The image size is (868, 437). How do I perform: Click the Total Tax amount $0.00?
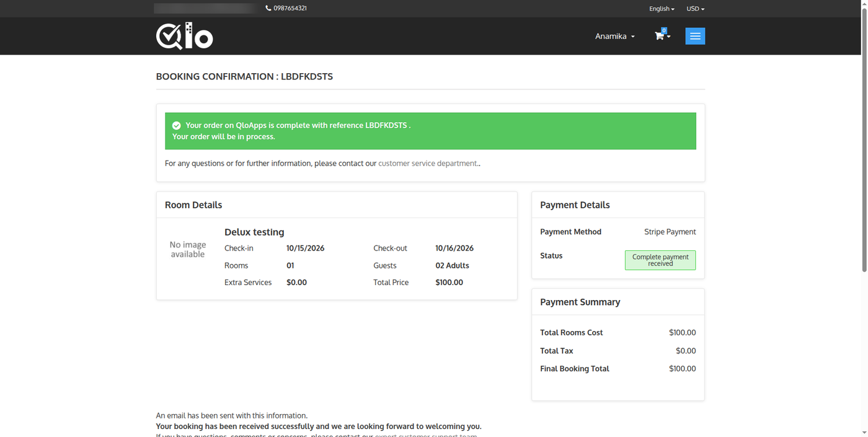[686, 350]
